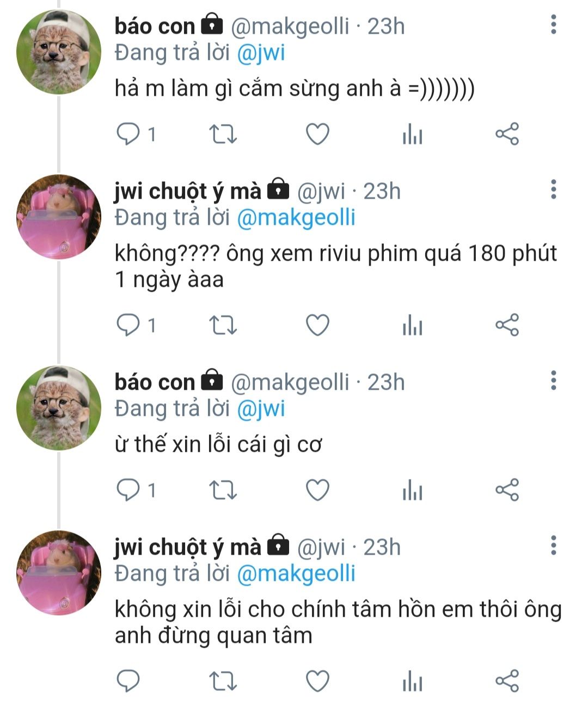Open more options on the first báo con tweet
The height and width of the screenshot is (706, 588).
pos(554,25)
